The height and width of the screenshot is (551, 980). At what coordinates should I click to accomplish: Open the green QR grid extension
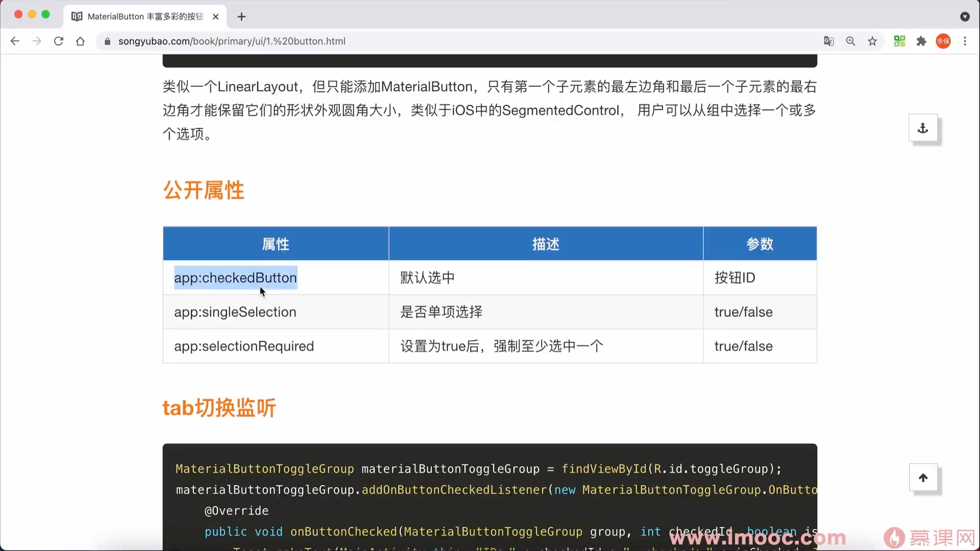pos(899,41)
